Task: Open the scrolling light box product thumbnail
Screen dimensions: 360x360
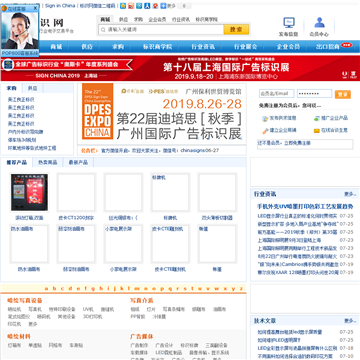Action: pos(29,192)
